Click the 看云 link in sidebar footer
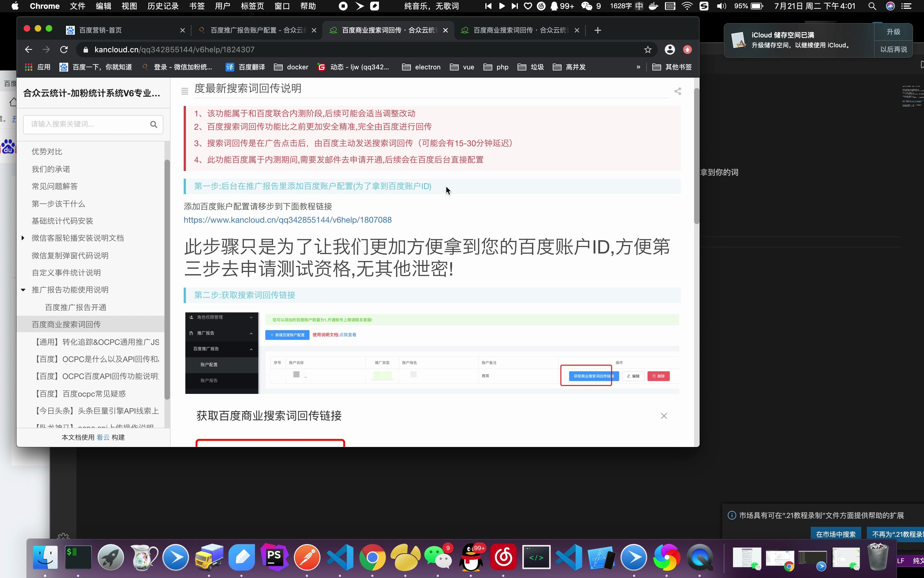Viewport: 924px width, 578px height. [x=103, y=437]
